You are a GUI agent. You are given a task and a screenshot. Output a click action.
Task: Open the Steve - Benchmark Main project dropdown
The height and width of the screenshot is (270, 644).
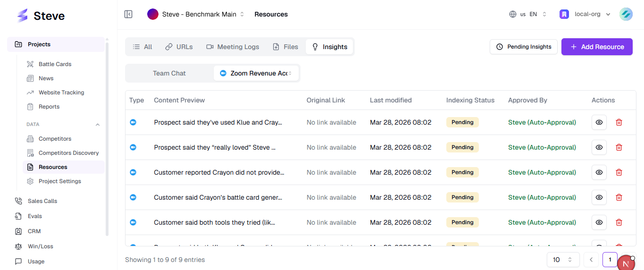196,14
